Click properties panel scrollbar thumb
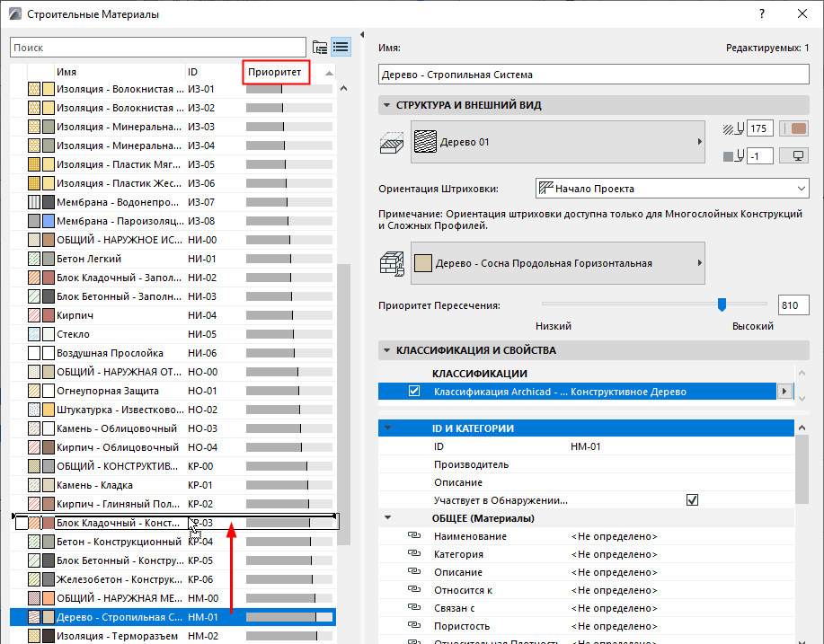Screen dimensions: 824x644 tap(802, 470)
